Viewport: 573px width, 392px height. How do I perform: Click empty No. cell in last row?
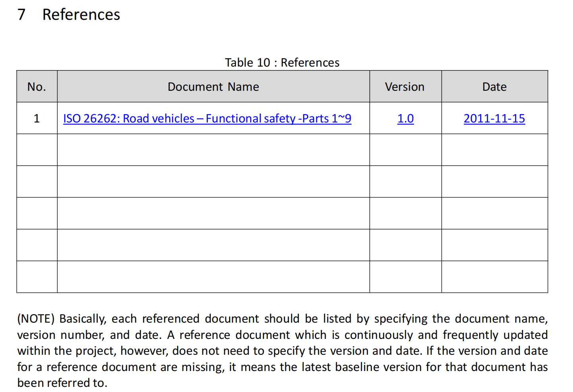point(37,277)
